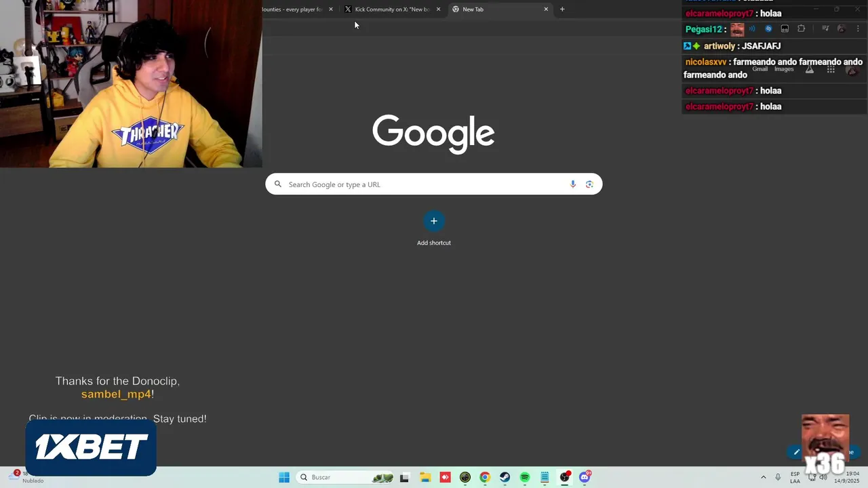Click the Pegasi12 chat emote
The height and width of the screenshot is (488, 868).
[x=737, y=29]
